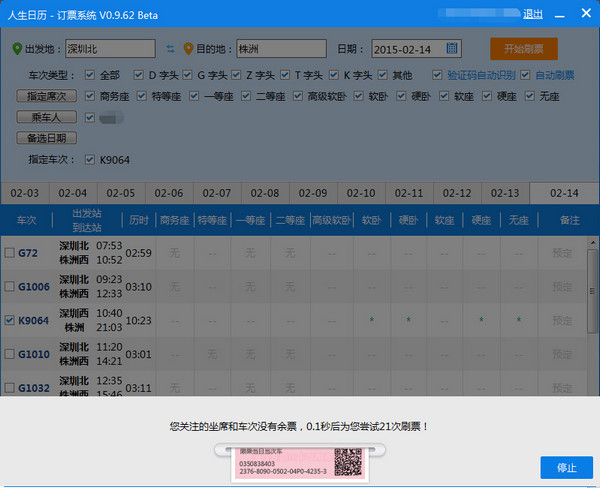
Task: Uncheck the G 字头 train type checkbox
Action: [187, 75]
